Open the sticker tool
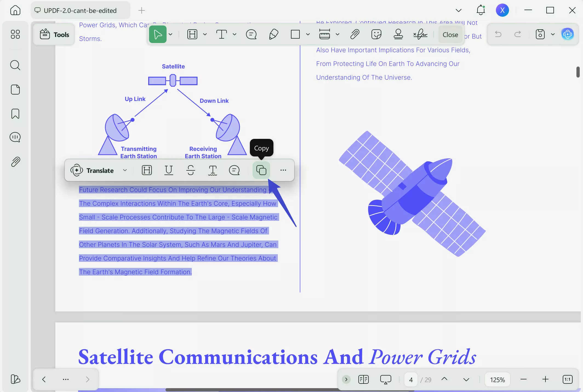 376,35
